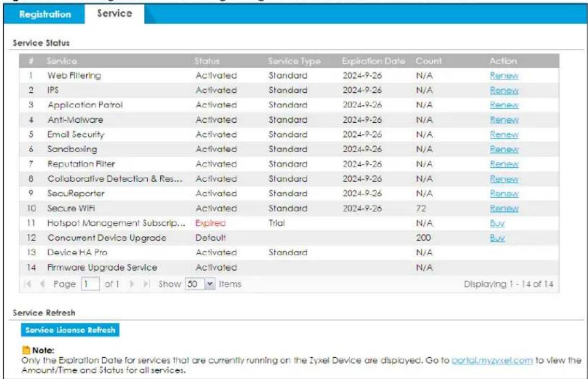Click expiration date of Secure WiFi

pos(362,208)
